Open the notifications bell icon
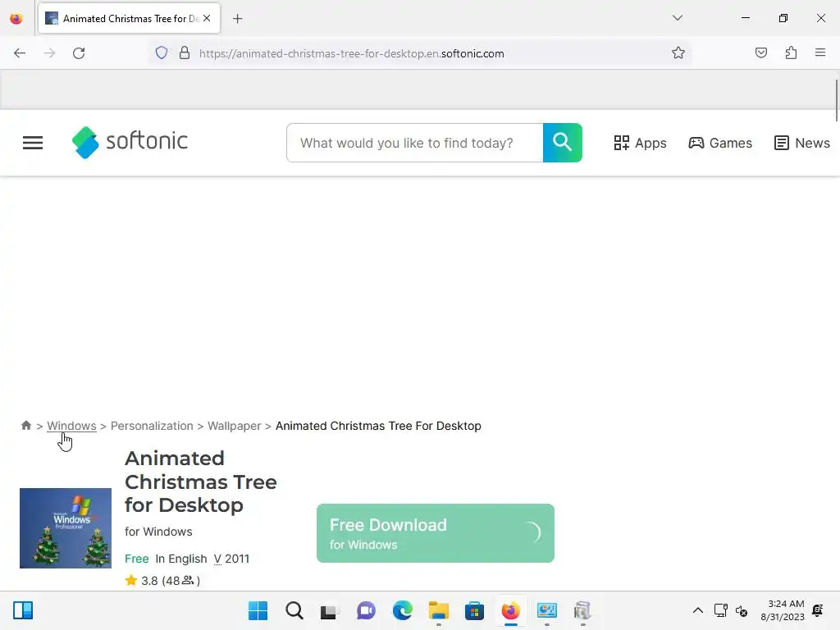The width and height of the screenshot is (840, 630). (x=818, y=610)
